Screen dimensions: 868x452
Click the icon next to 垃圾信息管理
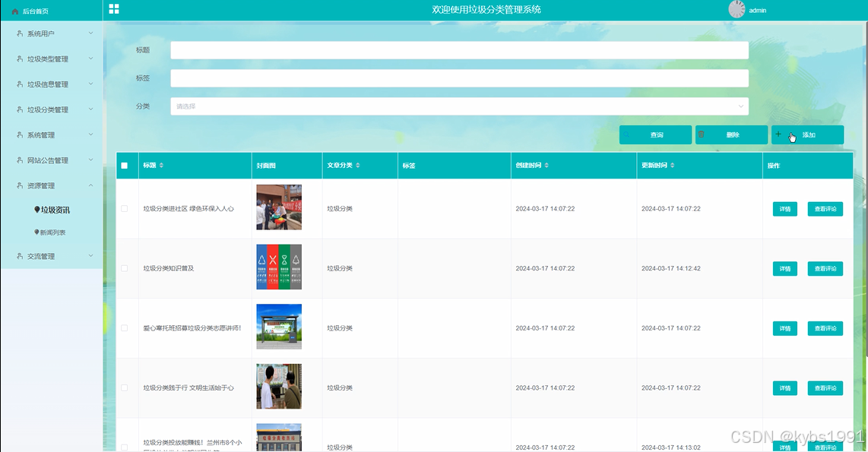pos(20,84)
